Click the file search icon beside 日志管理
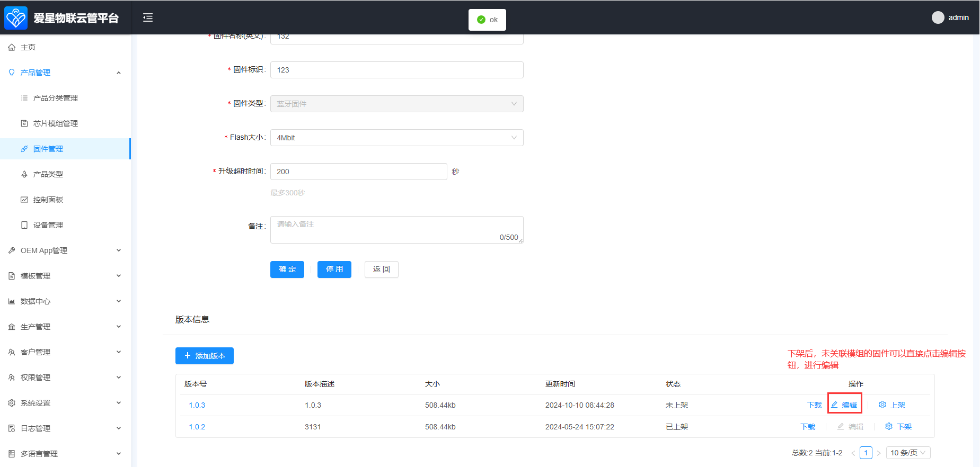The height and width of the screenshot is (467, 980). (x=12, y=428)
